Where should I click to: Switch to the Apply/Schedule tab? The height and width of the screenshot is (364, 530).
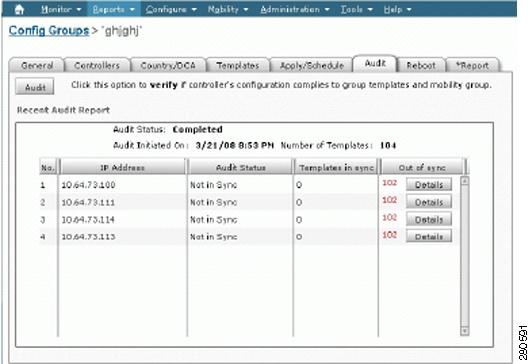click(312, 65)
